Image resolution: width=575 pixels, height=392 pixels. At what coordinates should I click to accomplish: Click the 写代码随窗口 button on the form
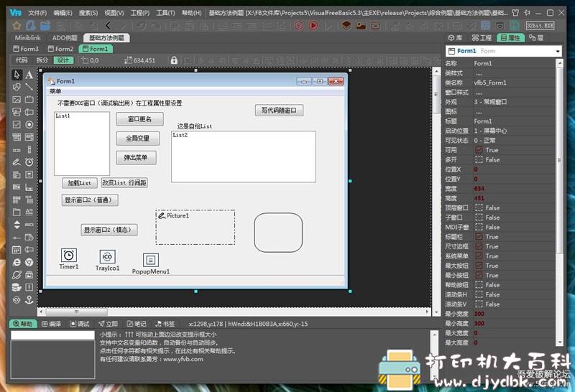click(x=279, y=111)
